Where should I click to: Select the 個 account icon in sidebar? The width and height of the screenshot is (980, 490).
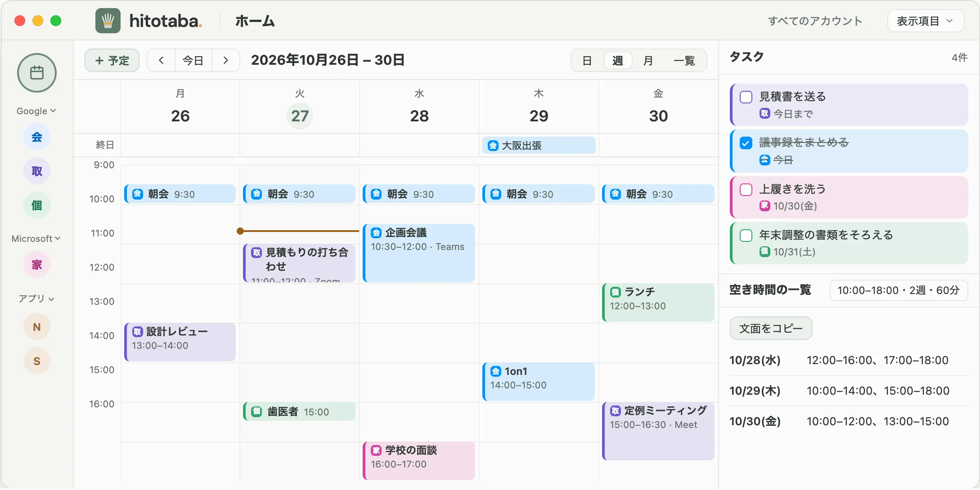tap(37, 205)
